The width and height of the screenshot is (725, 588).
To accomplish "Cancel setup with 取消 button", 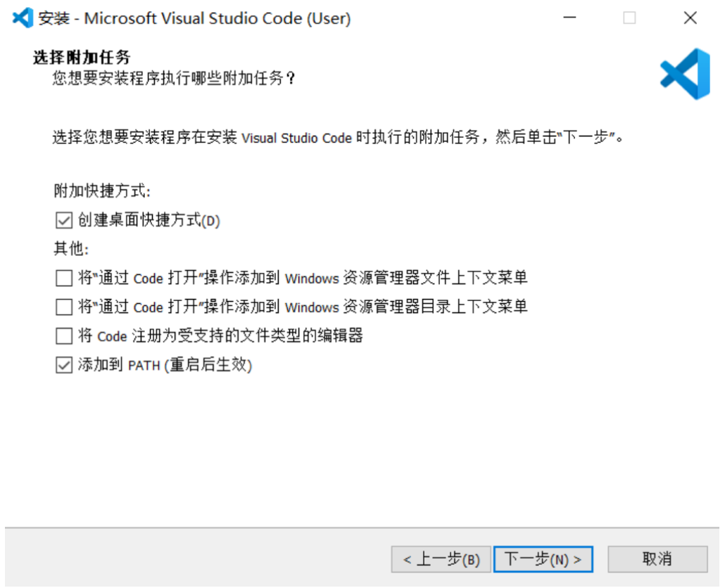I will 657,559.
